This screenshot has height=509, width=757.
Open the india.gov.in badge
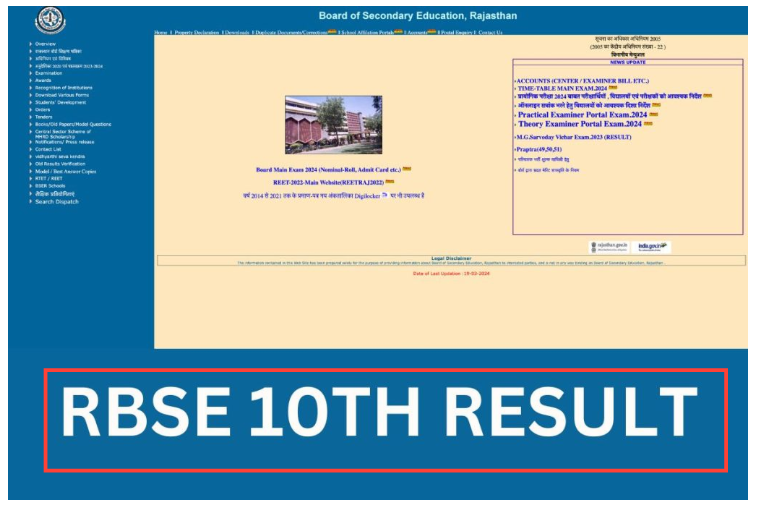[x=651, y=247]
